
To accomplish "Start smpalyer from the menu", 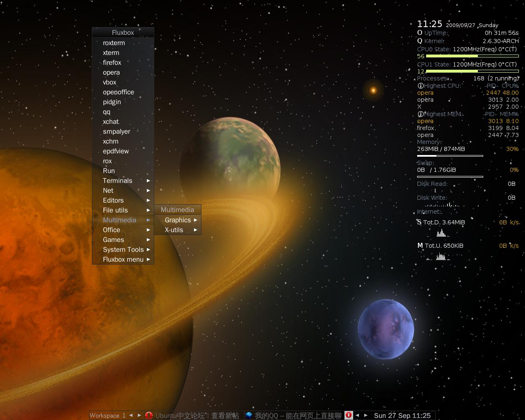I will pyautogui.click(x=123, y=131).
